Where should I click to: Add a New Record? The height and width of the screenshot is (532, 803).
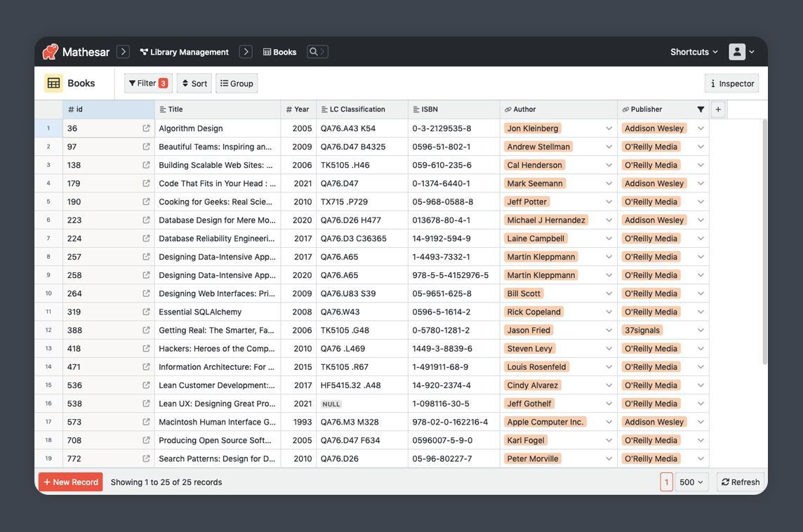pyautogui.click(x=71, y=482)
